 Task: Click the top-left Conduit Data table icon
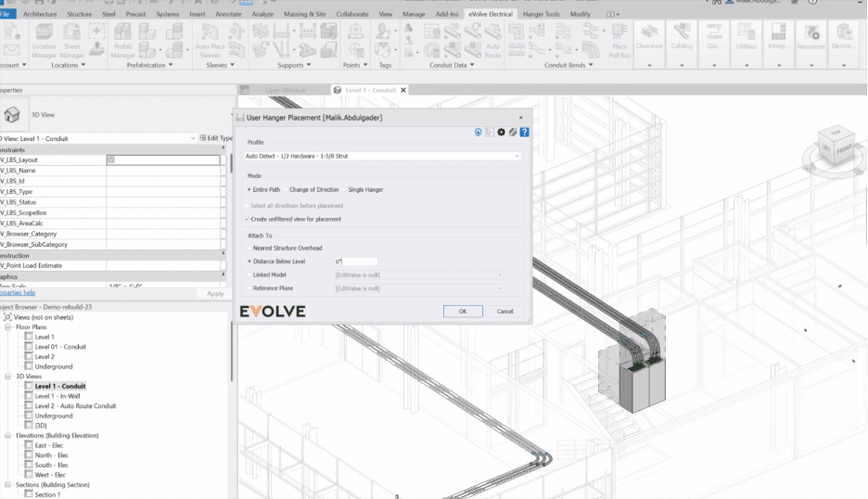[x=431, y=32]
